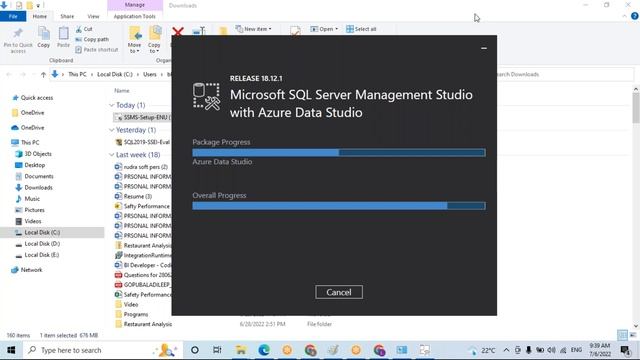Open Cortana circle icon on taskbar
This screenshot has height=360, width=640.
coord(195,350)
